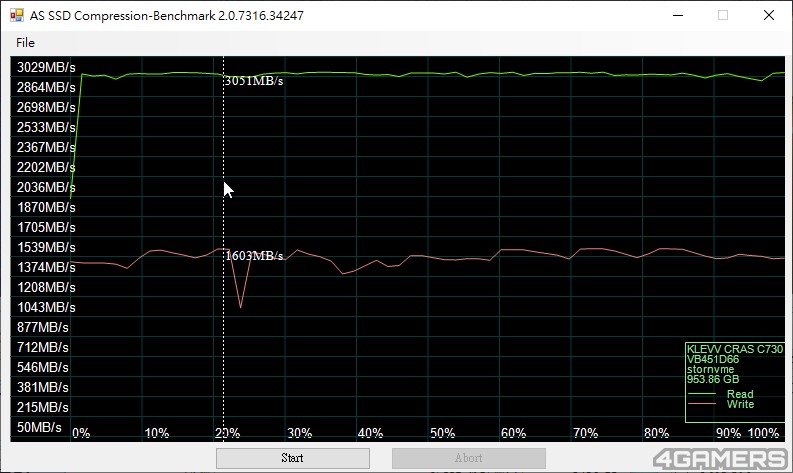Click the Start button
The height and width of the screenshot is (473, 793).
293,458
